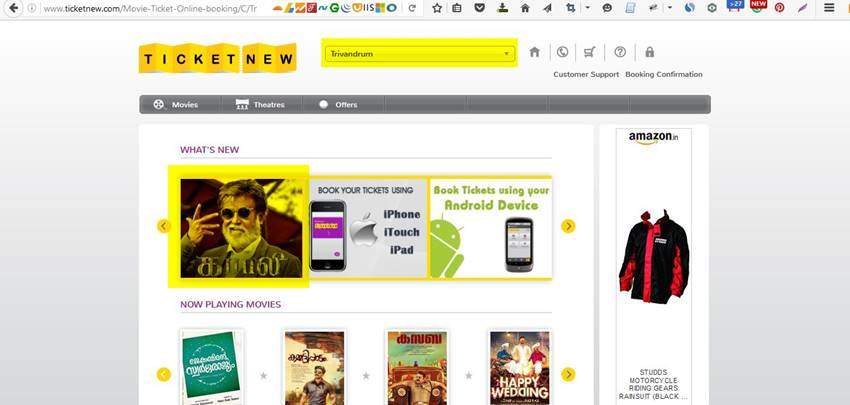850x405 pixels.
Task: Bookmark this page with the star icon
Action: point(437,8)
